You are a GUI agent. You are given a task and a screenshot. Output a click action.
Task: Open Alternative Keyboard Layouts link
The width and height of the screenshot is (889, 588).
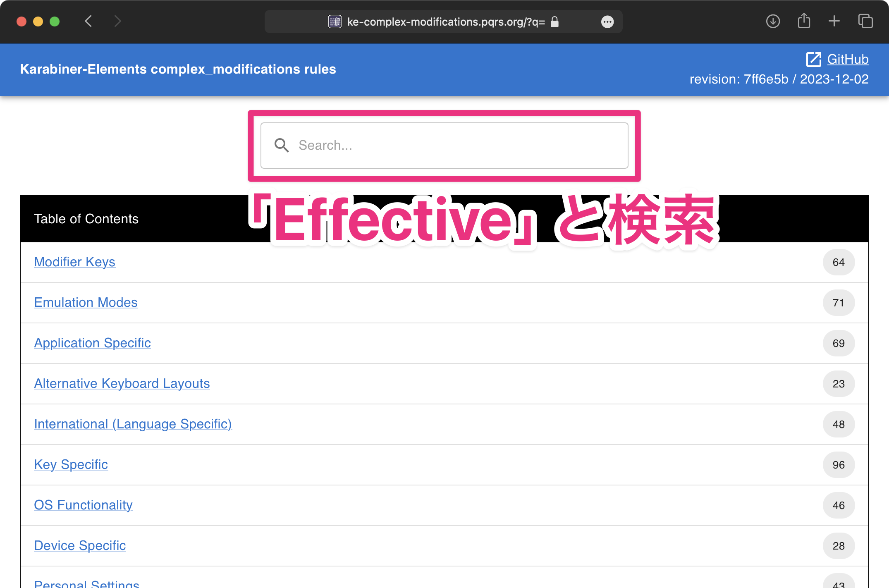[122, 383]
